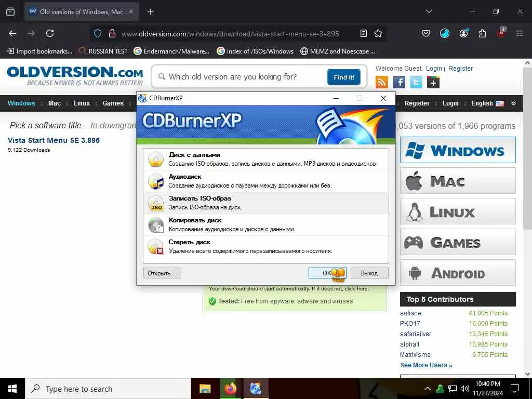Show site security lock information

click(112, 33)
